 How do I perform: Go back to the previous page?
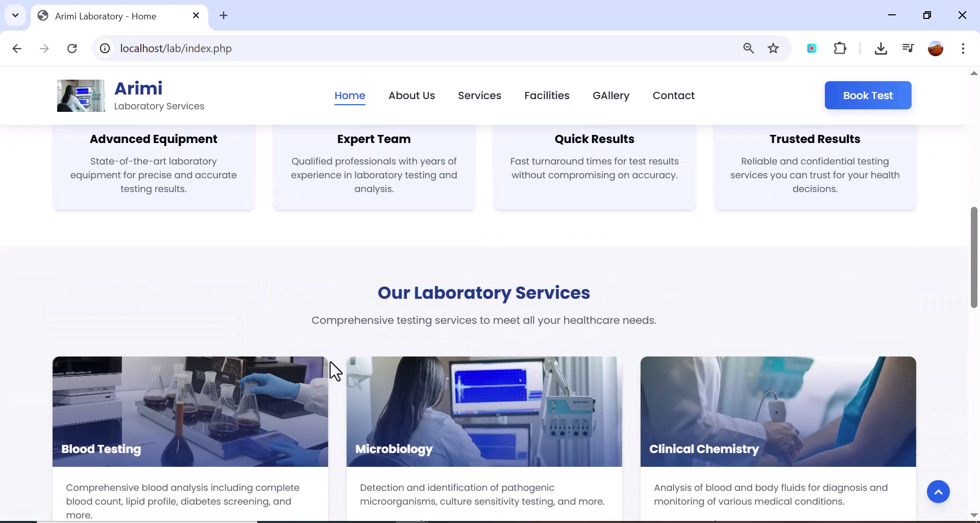pos(17,49)
